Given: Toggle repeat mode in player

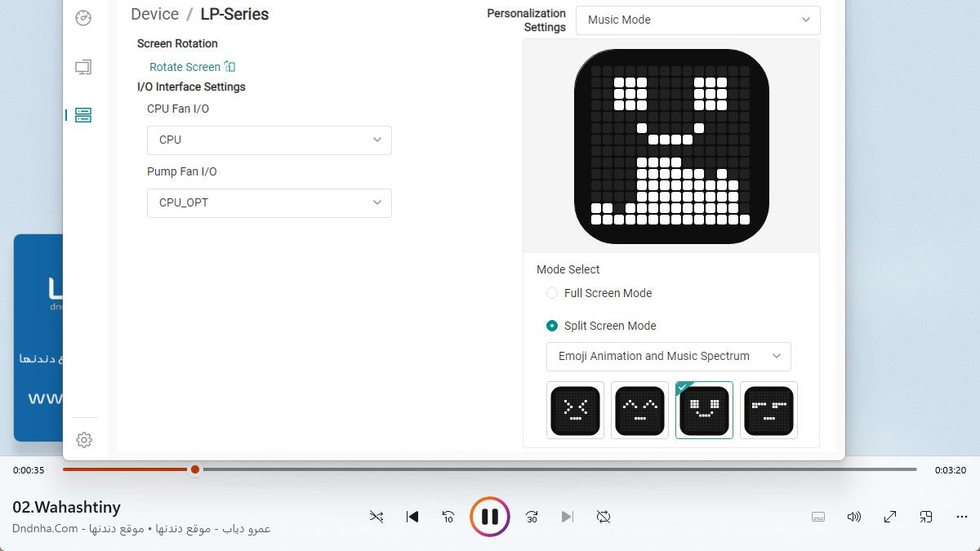Looking at the screenshot, I should point(604,517).
